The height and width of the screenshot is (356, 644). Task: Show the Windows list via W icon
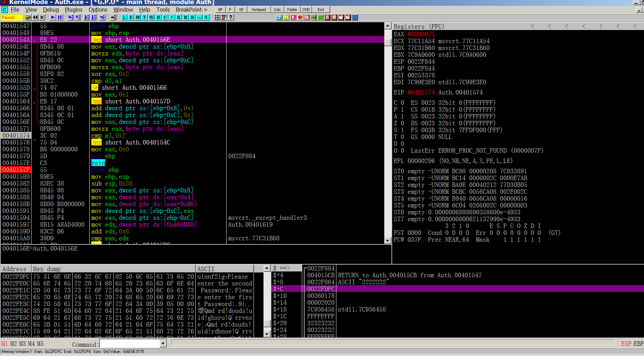coord(151,17)
